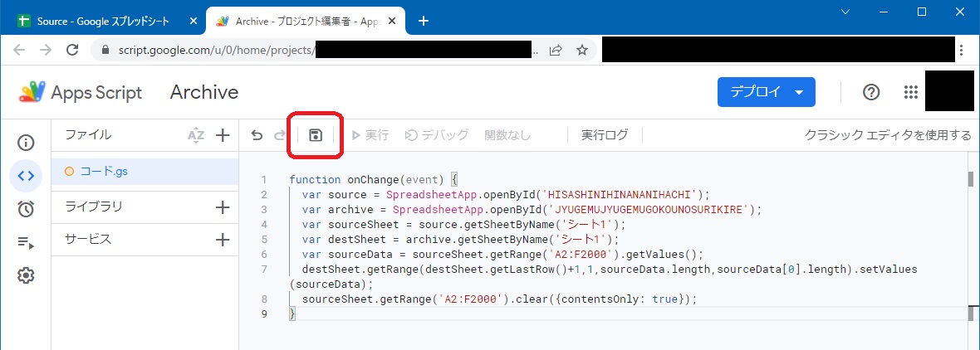Image resolution: width=980 pixels, height=350 pixels.
Task: View site info via lock icon
Action: (x=105, y=50)
